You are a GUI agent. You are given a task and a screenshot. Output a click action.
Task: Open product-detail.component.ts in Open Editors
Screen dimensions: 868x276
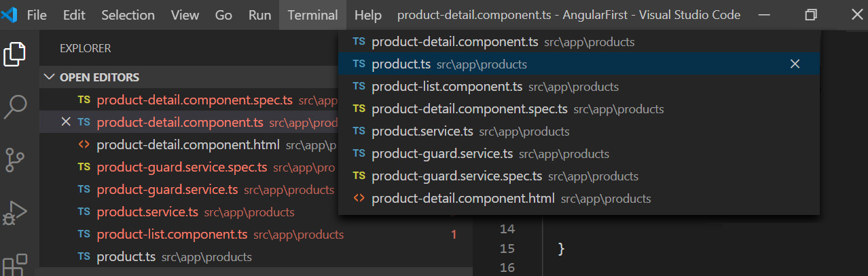click(x=189, y=122)
